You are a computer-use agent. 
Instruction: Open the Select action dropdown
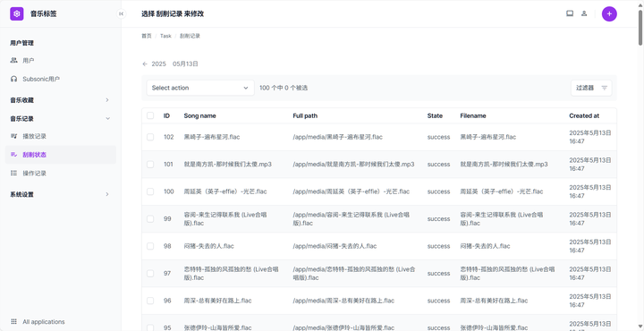200,88
